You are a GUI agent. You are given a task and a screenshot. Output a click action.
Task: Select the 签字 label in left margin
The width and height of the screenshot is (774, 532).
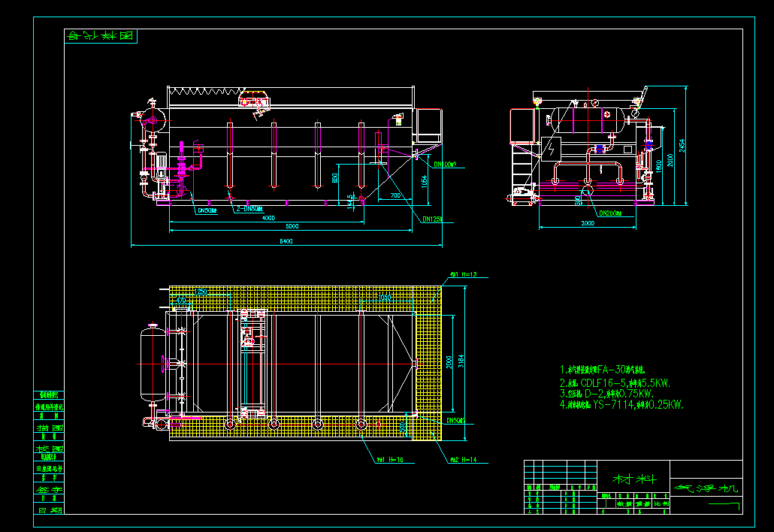click(49, 490)
